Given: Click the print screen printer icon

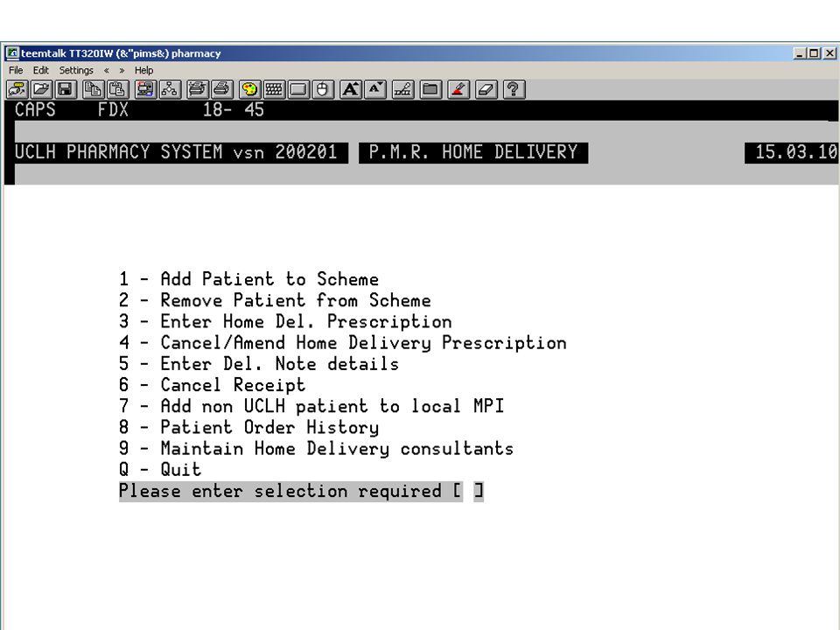Looking at the screenshot, I should coord(198,89).
